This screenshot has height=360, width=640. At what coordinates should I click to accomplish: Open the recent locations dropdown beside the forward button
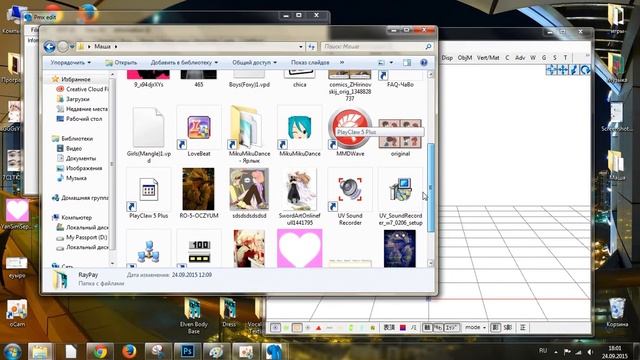click(x=72, y=47)
